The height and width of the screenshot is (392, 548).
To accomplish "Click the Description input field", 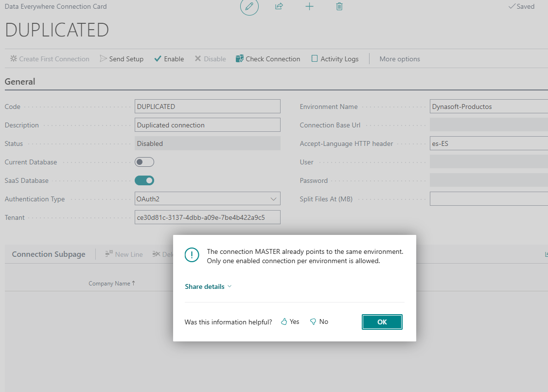I will click(x=208, y=125).
